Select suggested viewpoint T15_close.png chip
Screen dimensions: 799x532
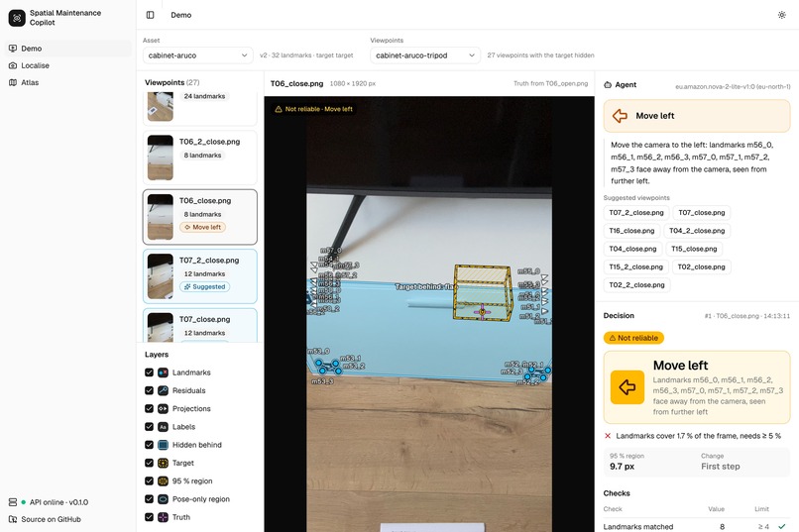point(694,249)
